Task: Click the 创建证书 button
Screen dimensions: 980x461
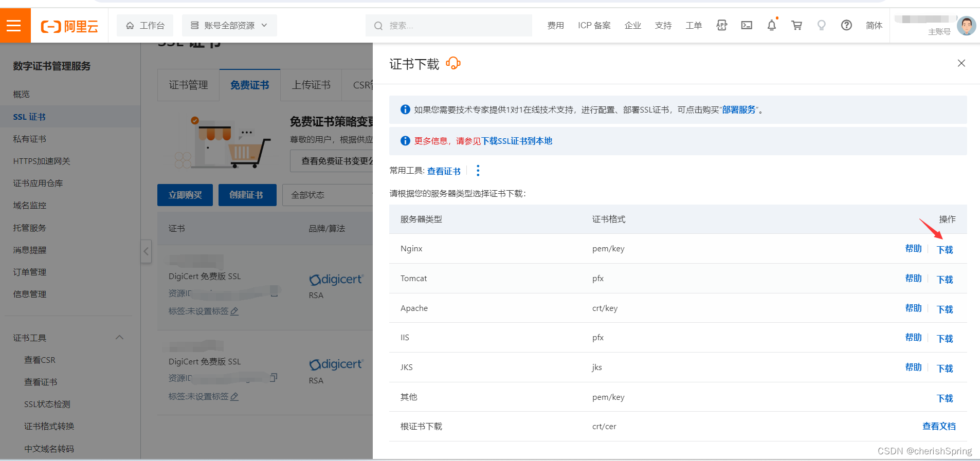Action: pyautogui.click(x=246, y=195)
